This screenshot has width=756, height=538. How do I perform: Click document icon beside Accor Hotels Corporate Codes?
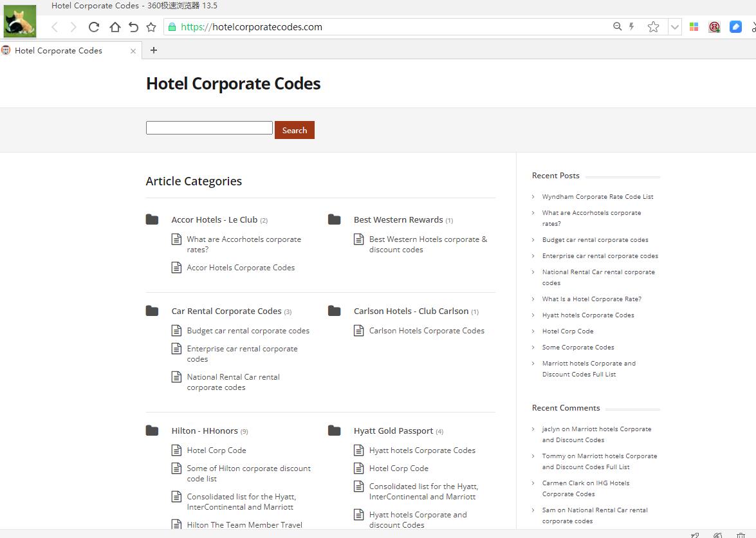176,268
